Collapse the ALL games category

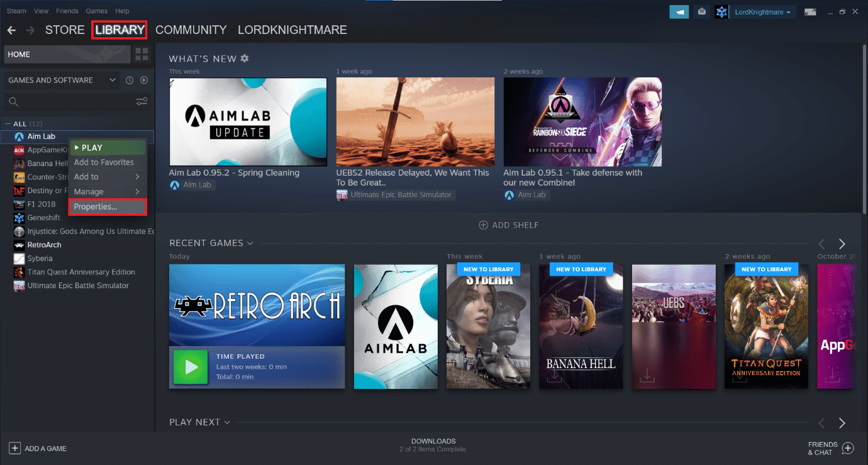tap(8, 124)
